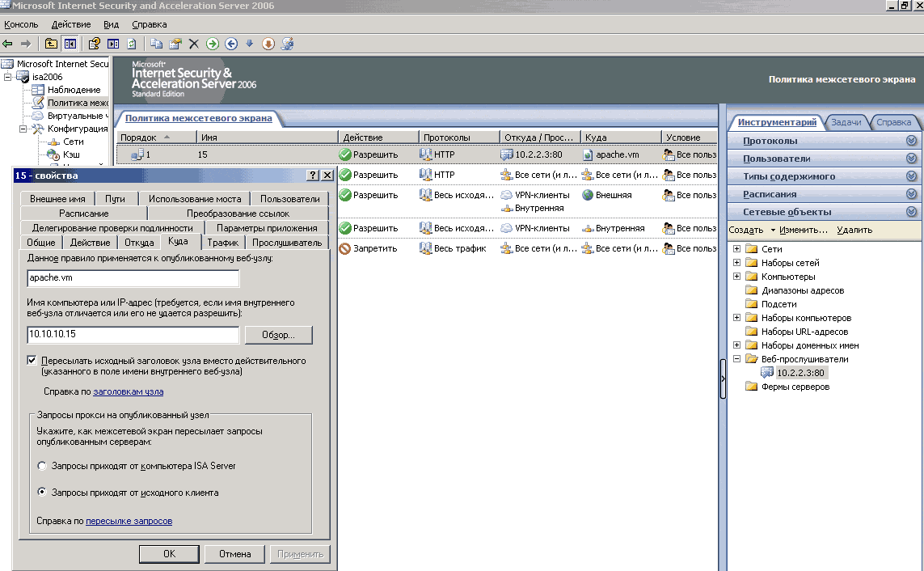Click the blue circled left-arrow toolbar icon
This screenshot has height=571, width=924.
[231, 44]
